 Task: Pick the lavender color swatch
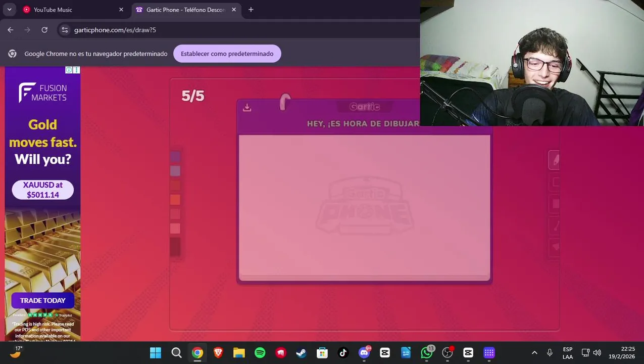[x=175, y=171]
